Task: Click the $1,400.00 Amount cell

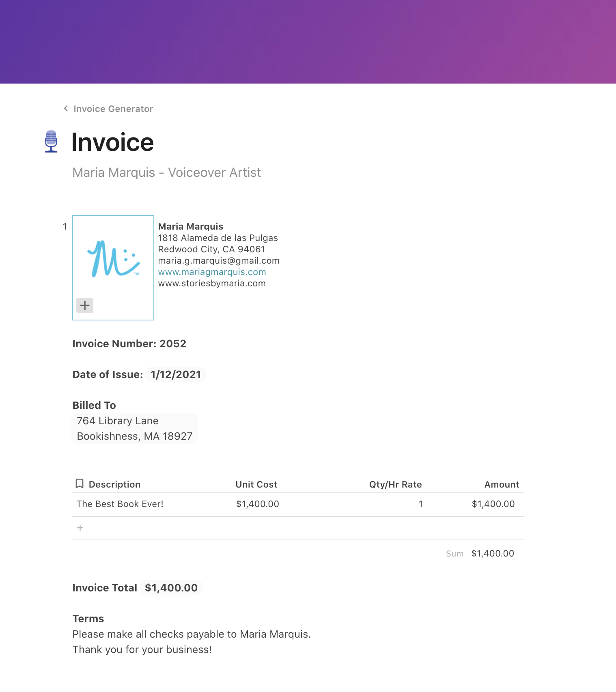Action: pyautogui.click(x=493, y=504)
